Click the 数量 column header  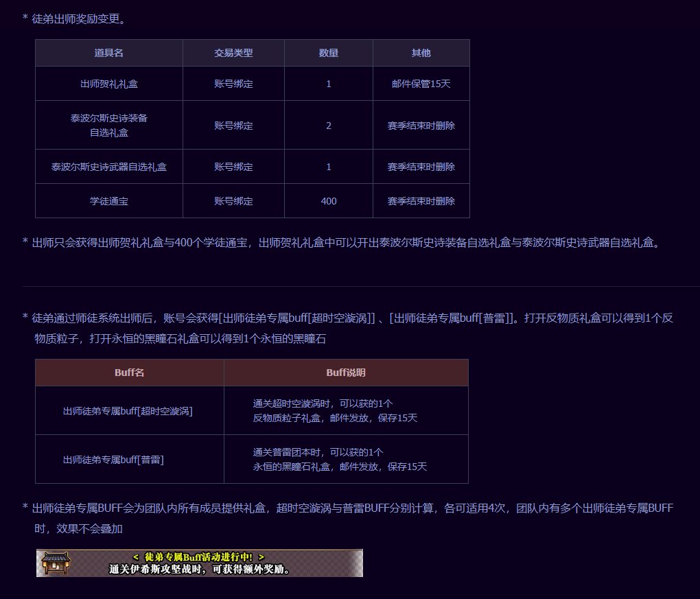coord(329,53)
